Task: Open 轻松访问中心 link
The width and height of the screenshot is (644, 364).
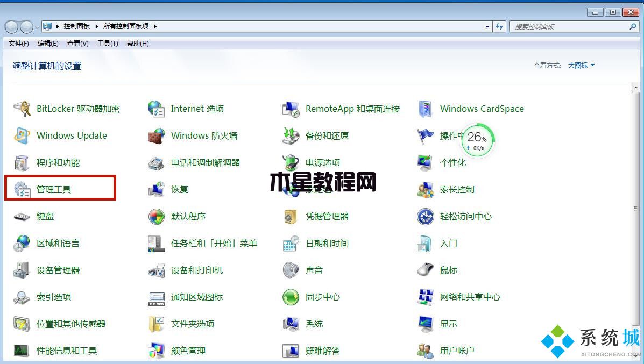Action: (x=466, y=216)
